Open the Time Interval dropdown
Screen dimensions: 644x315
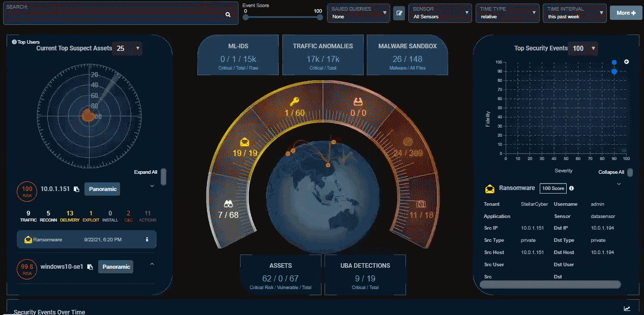[x=575, y=13]
